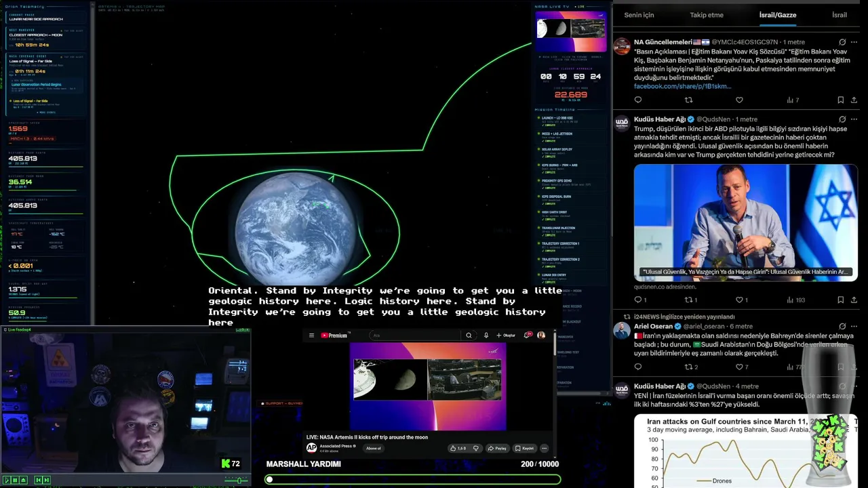The width and height of the screenshot is (868, 488).
Task: Play the Live Feed webcam player
Action: [7, 480]
